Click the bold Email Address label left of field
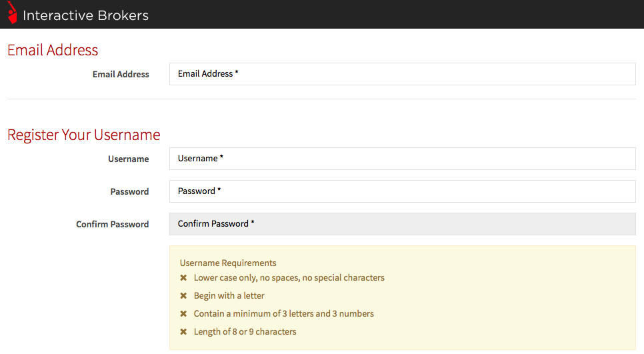This screenshot has height=354, width=644. (121, 75)
